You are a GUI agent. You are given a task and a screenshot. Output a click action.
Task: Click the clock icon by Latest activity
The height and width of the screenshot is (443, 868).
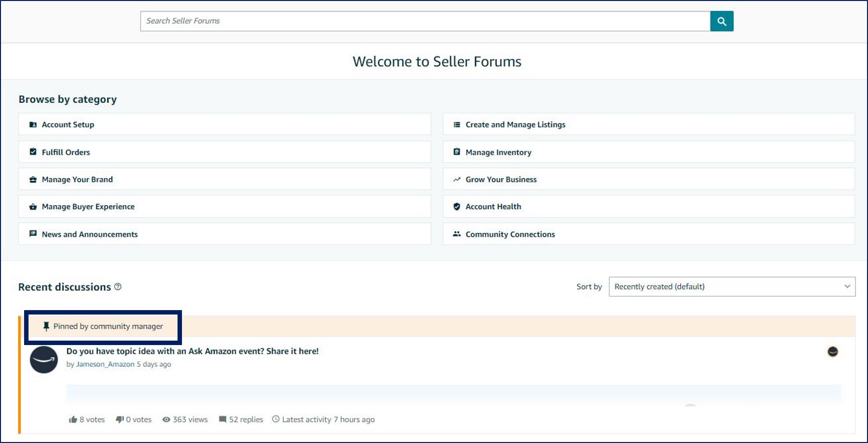[276, 419]
